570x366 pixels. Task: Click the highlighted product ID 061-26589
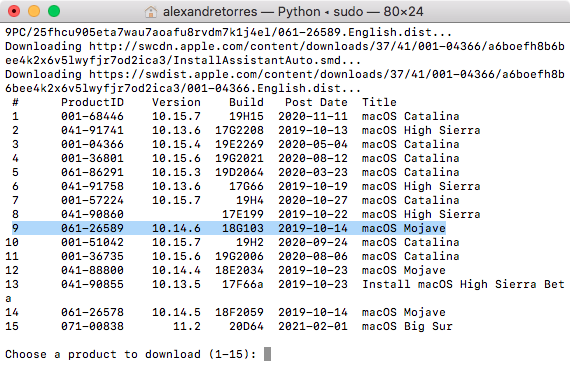(92, 228)
